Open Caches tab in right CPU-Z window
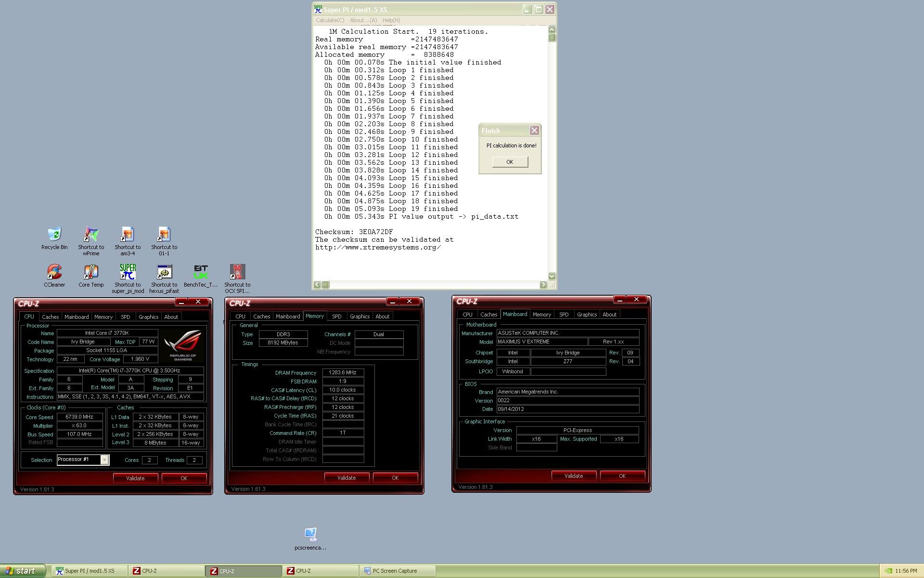Viewport: 924px width, 578px height. click(488, 315)
